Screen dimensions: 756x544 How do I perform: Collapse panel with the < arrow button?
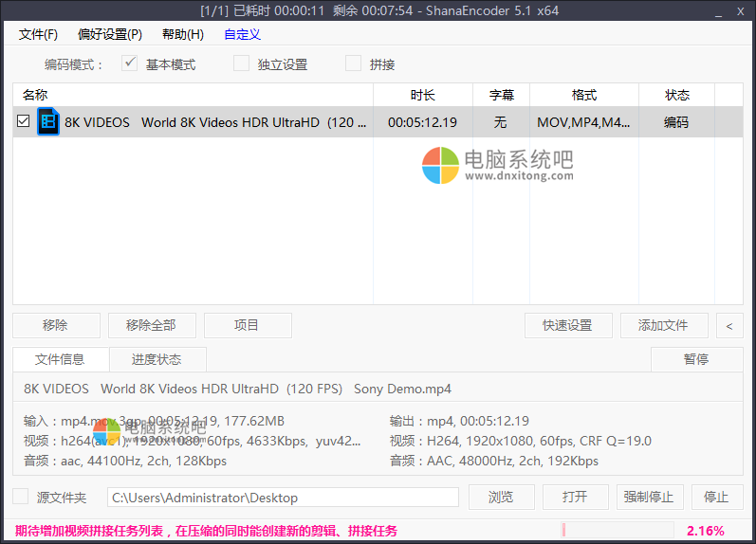(729, 325)
